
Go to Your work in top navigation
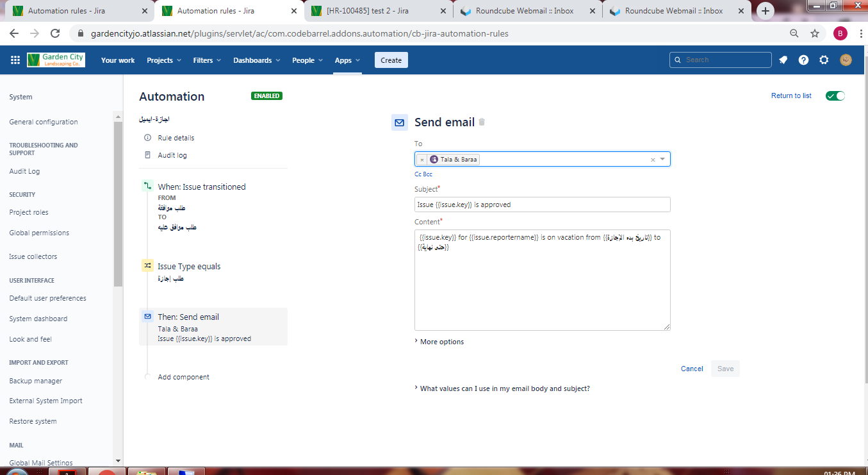pyautogui.click(x=118, y=60)
